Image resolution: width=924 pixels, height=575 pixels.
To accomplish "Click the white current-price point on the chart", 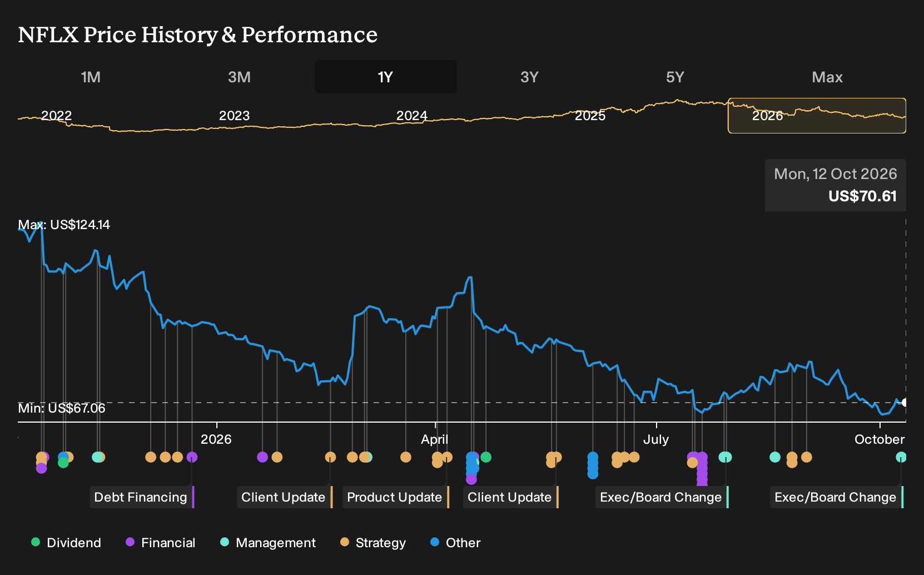I will click(x=905, y=403).
